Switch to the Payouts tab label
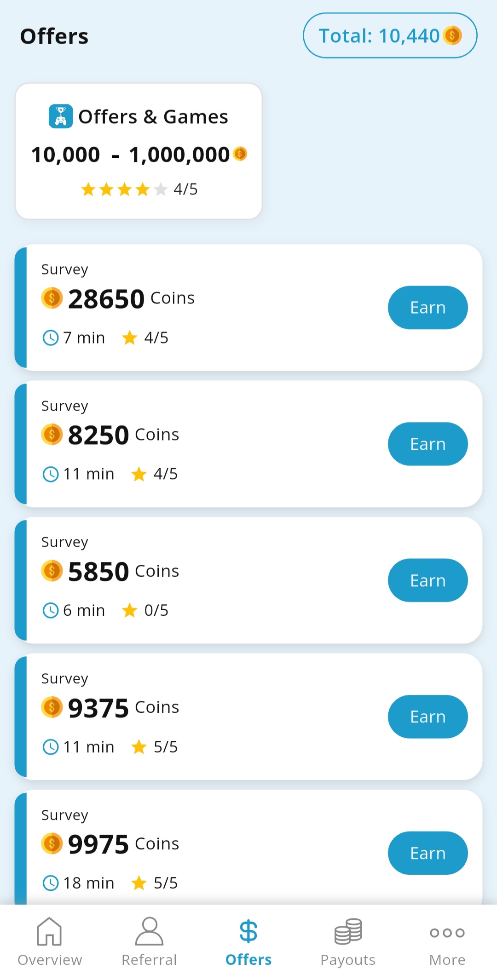Image resolution: width=497 pixels, height=980 pixels. click(348, 960)
